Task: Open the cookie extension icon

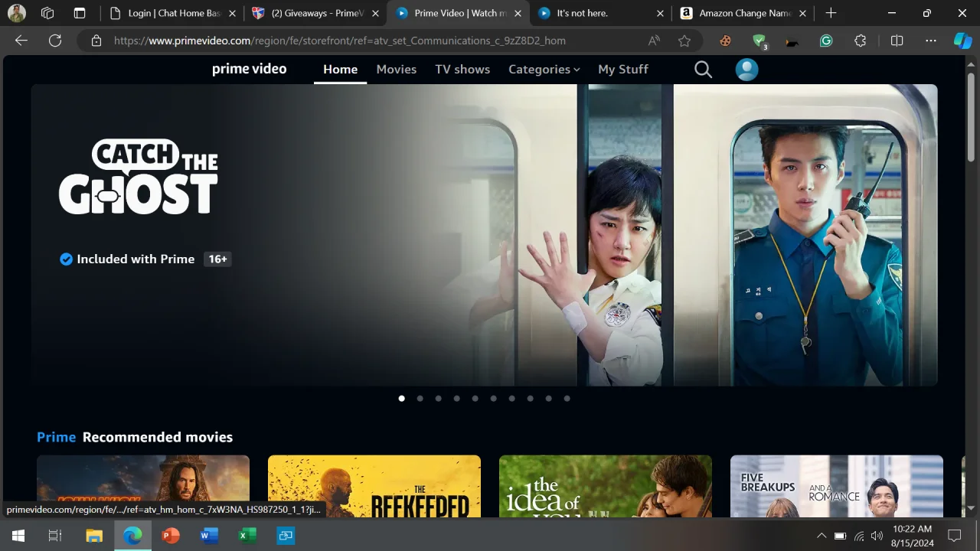Action: tap(725, 41)
